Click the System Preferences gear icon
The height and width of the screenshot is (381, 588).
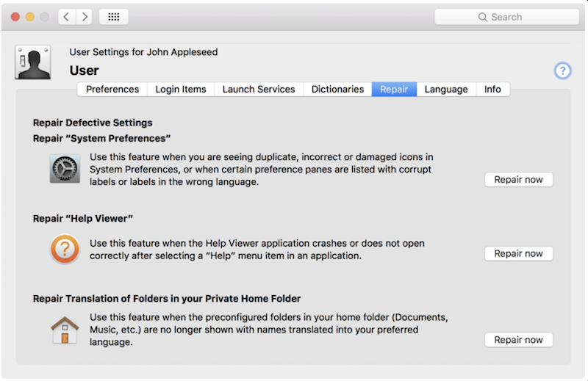65,169
